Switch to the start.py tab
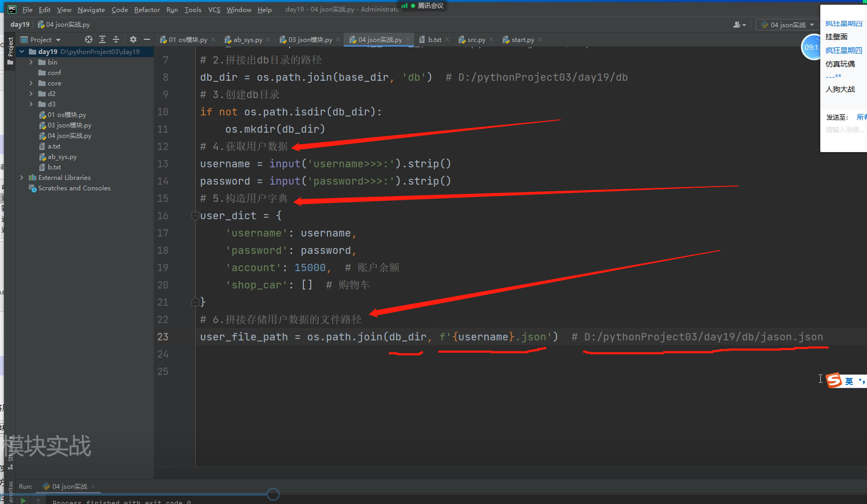 523,39
